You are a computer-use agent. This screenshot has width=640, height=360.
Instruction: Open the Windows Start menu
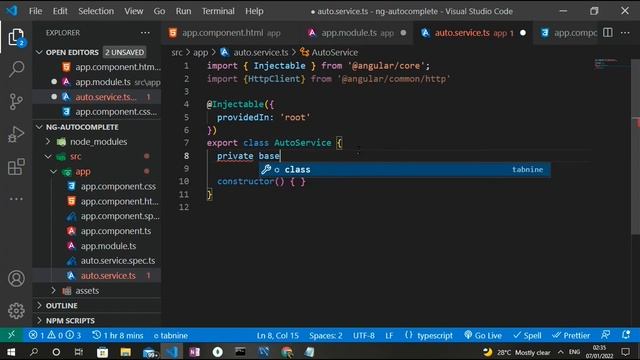pyautogui.click(x=11, y=352)
